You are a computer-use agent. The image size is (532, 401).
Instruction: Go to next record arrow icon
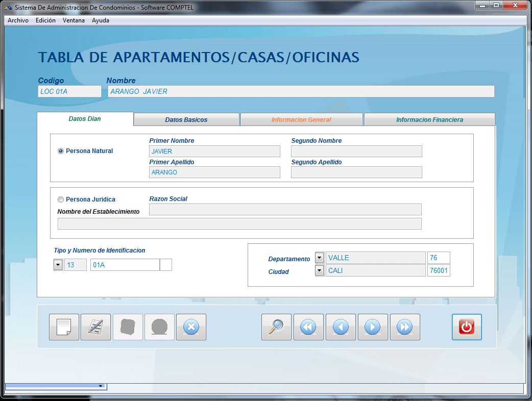(373, 327)
